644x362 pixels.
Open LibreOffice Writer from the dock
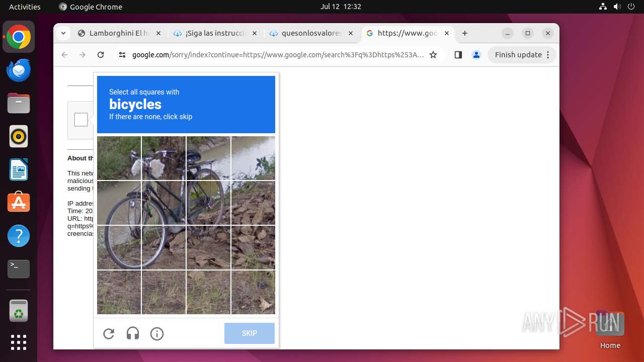19,169
